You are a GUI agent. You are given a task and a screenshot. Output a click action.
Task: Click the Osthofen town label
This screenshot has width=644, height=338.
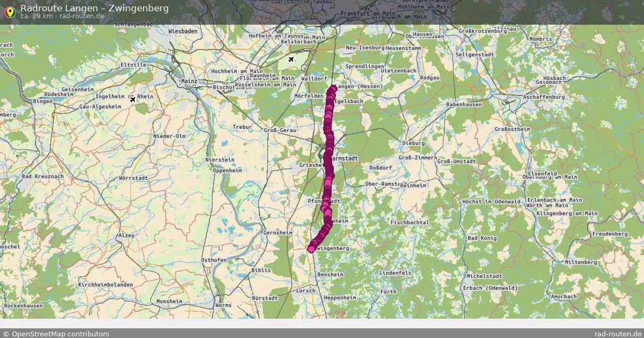[214, 260]
